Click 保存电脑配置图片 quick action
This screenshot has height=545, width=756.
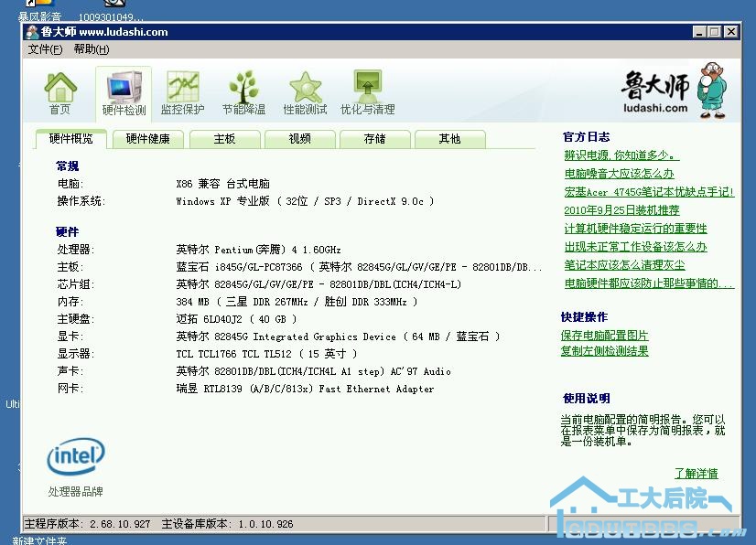coord(604,336)
